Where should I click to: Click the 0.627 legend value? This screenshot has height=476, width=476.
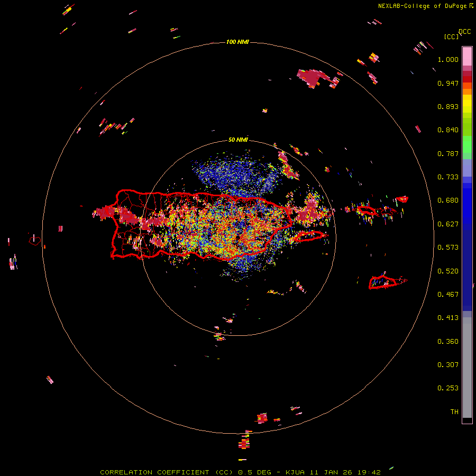coord(448,224)
